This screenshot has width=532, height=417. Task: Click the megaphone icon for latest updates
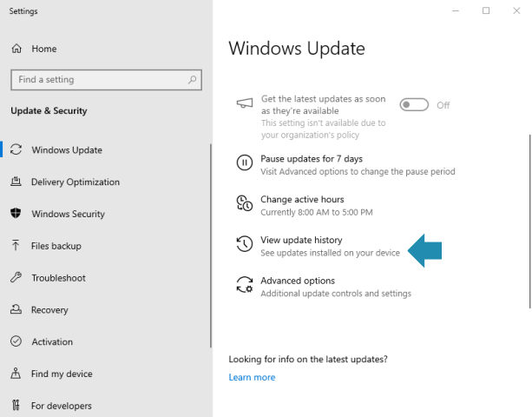click(245, 103)
